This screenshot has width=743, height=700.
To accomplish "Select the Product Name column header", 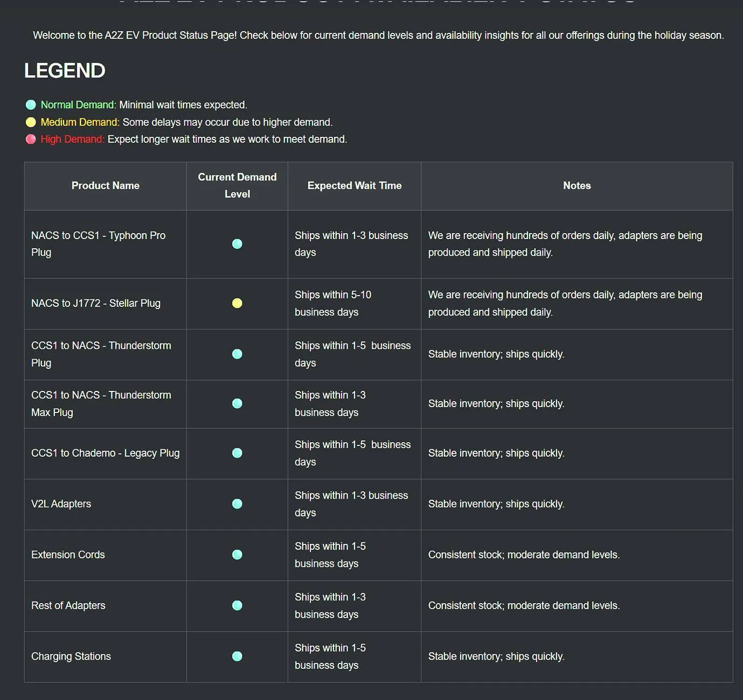I will 106,186.
